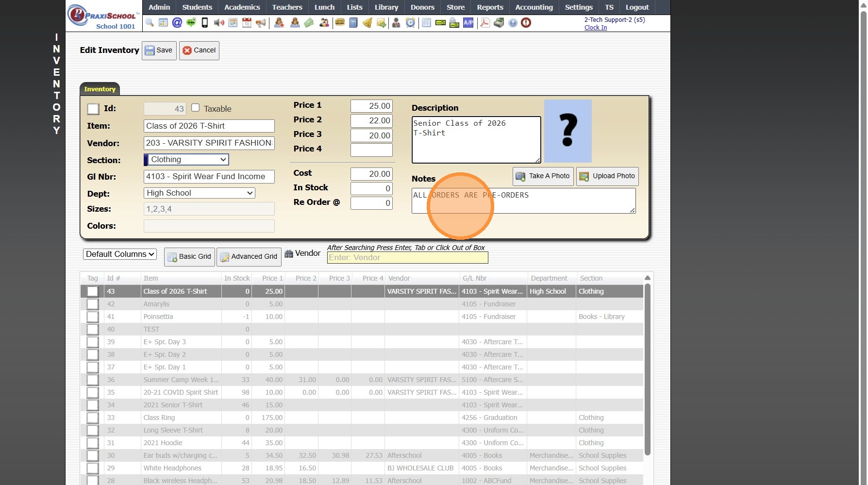Enable the Taxable checkbox

(x=196, y=108)
